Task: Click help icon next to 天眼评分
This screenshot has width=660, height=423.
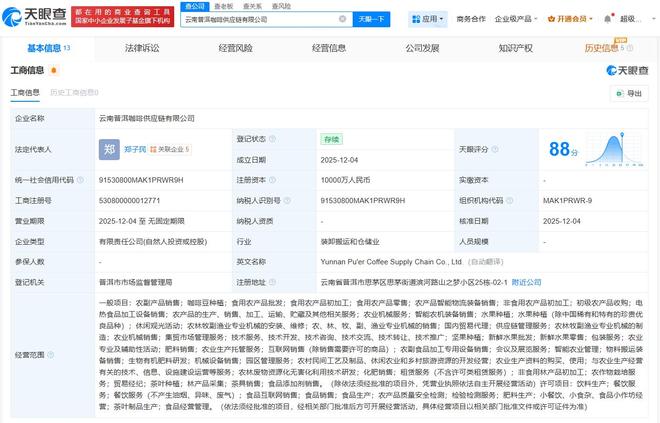Action: 495,149
